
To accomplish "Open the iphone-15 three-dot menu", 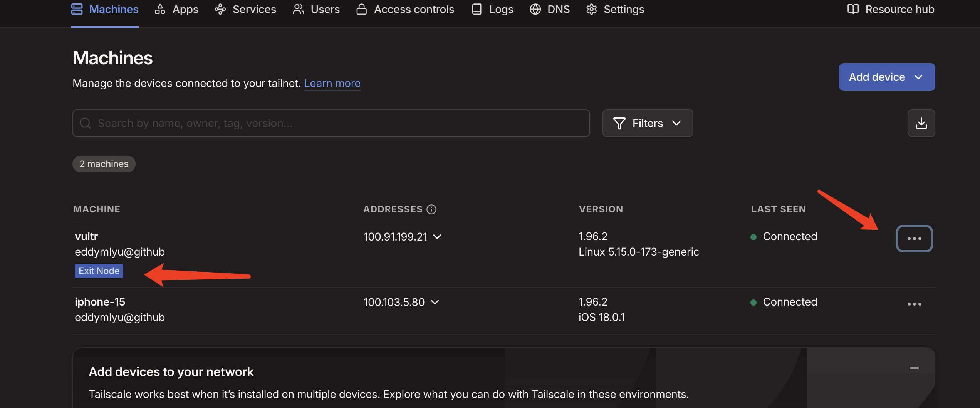I will tap(914, 304).
